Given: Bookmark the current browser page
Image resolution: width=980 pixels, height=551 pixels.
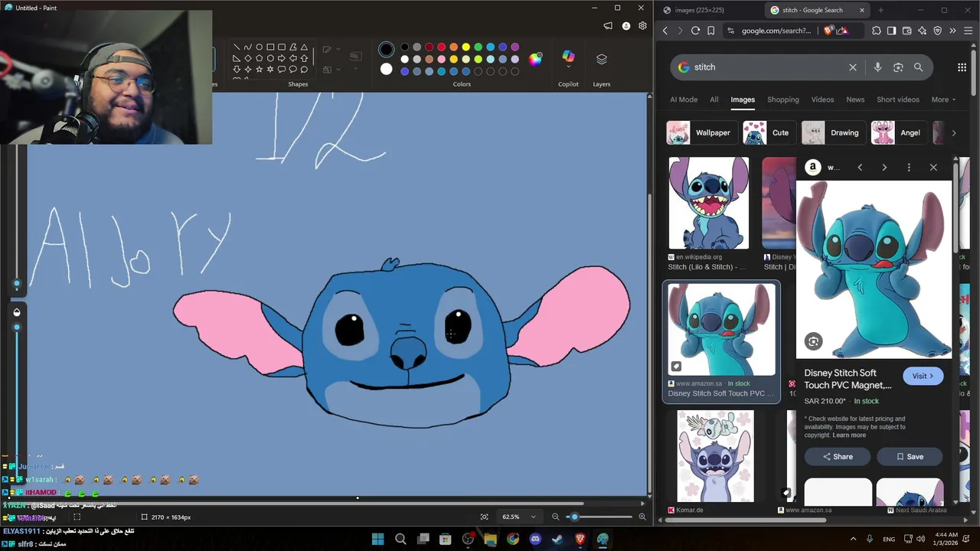Looking at the screenshot, I should 710,31.
